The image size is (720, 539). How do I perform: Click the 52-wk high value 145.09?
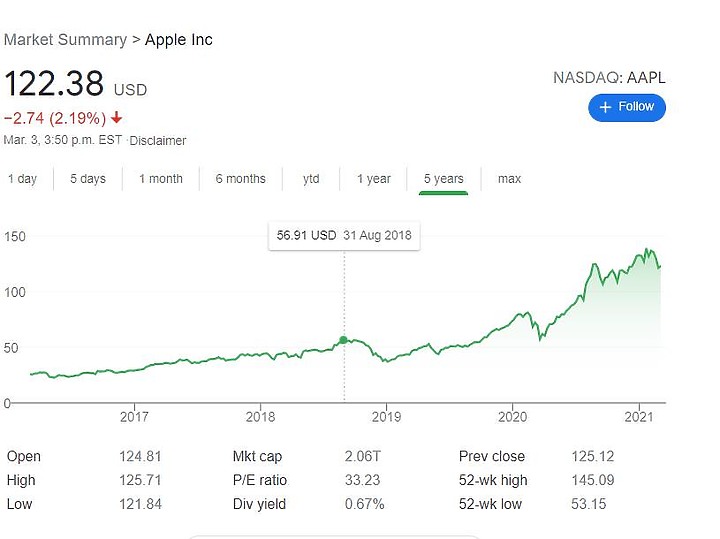(592, 480)
